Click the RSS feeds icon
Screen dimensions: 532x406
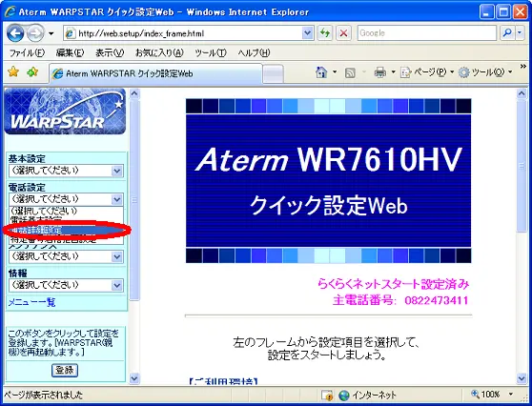tap(350, 72)
